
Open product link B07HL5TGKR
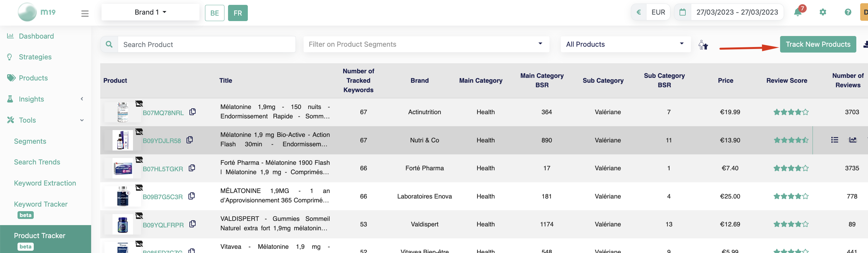[x=163, y=169]
